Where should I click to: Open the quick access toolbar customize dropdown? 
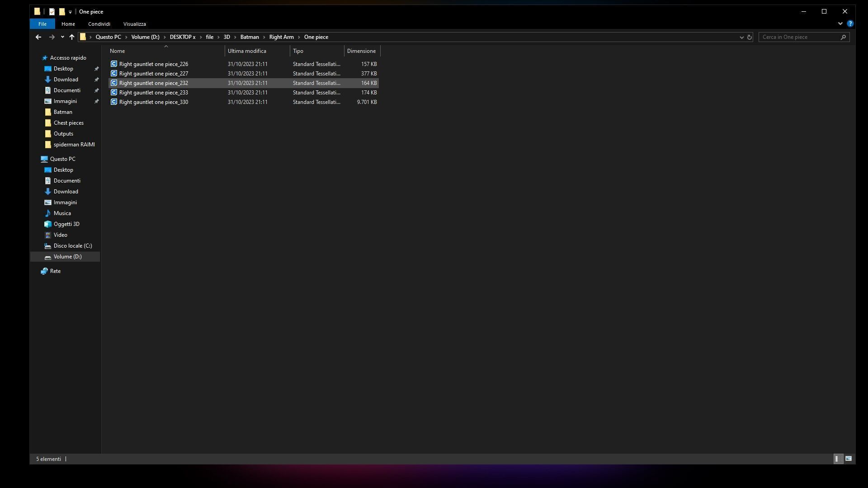tap(70, 12)
